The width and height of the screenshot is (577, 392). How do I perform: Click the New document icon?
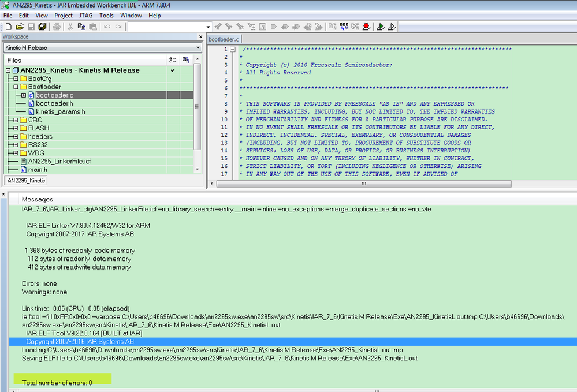coord(9,27)
